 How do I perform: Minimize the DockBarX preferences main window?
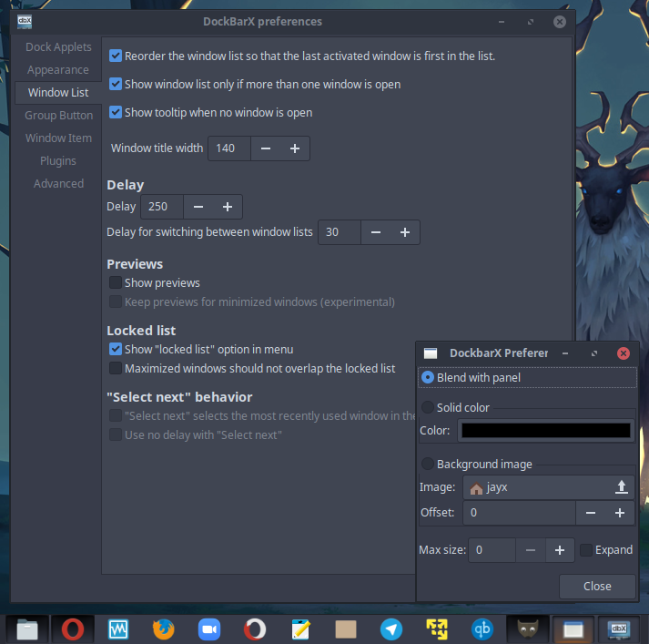[502, 22]
